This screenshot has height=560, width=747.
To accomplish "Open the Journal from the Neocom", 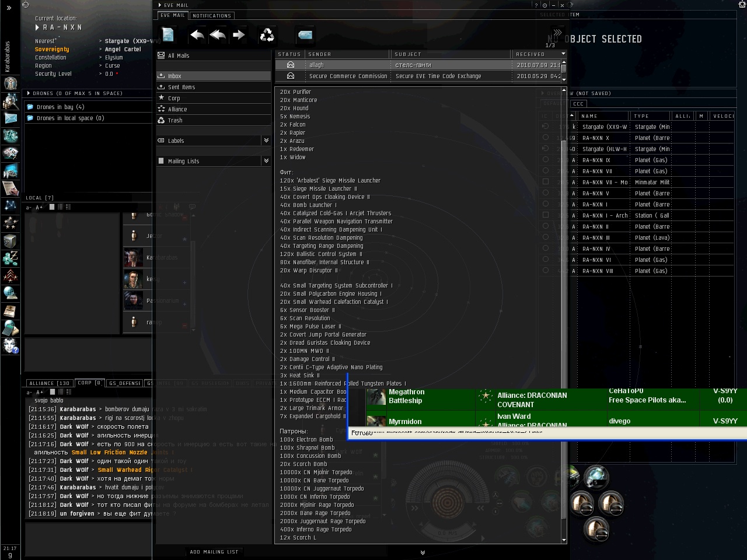I will 10,310.
